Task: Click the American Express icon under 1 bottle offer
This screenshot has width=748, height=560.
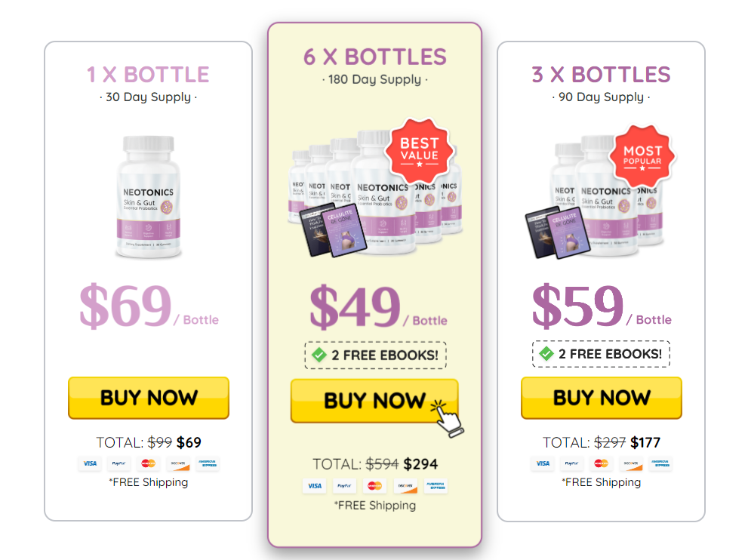Action: click(208, 463)
